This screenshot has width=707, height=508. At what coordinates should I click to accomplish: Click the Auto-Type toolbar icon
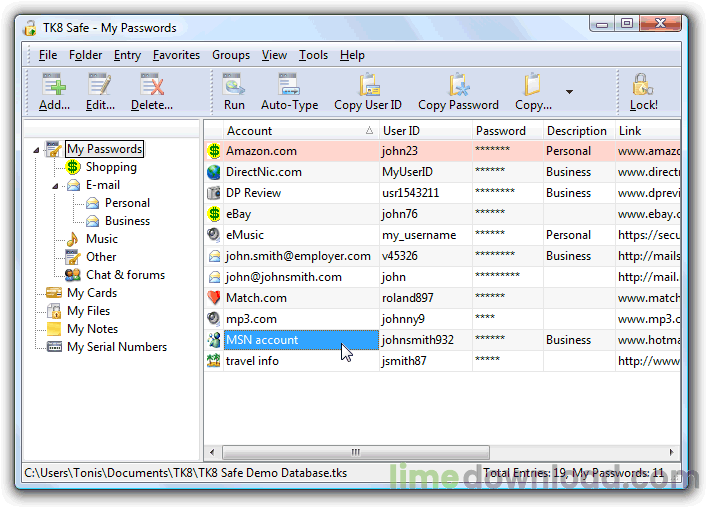289,84
